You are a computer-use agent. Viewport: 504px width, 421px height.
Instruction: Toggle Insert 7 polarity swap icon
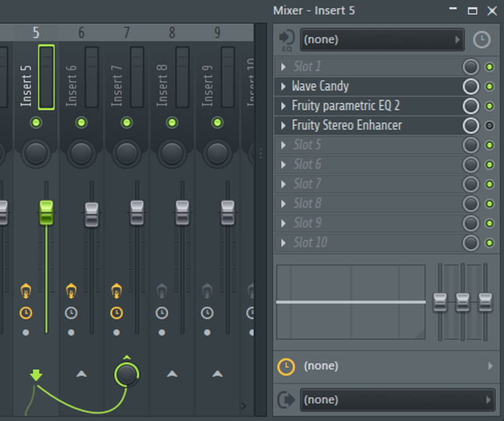pos(117,291)
